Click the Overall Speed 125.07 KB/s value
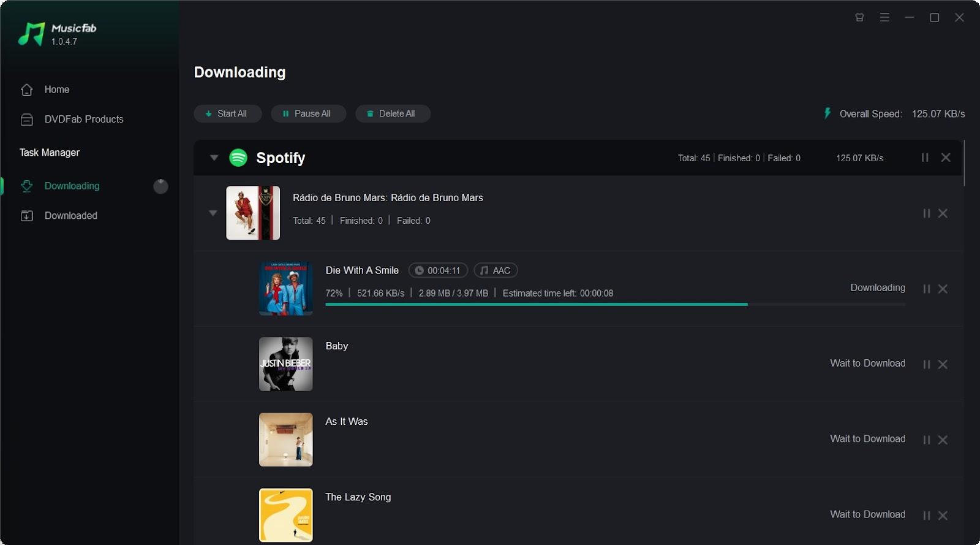This screenshot has height=545, width=980. pyautogui.click(x=938, y=114)
